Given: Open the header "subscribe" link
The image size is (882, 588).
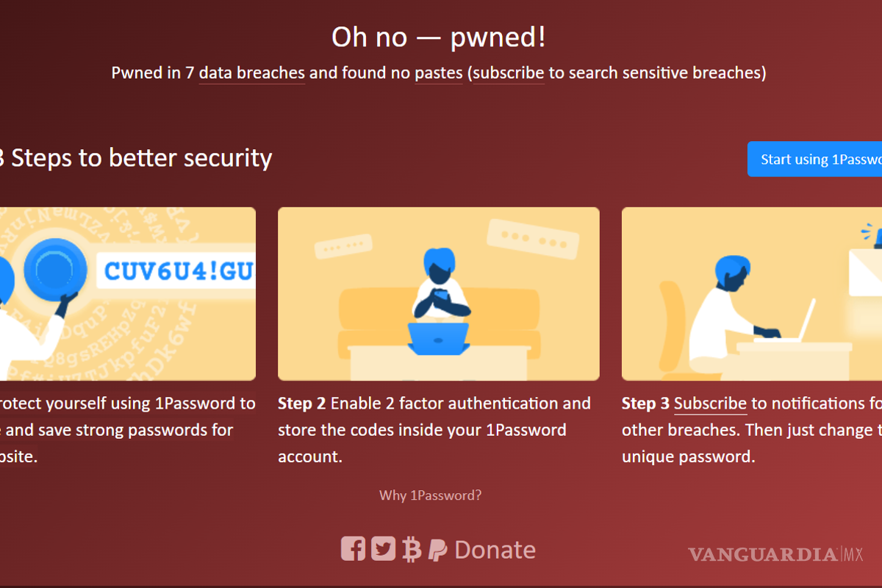Looking at the screenshot, I should [x=508, y=73].
